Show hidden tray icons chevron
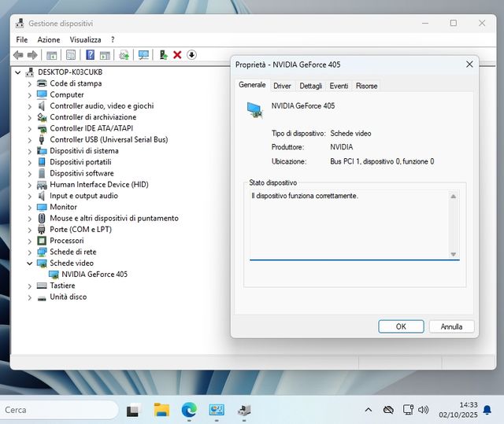Image resolution: width=504 pixels, height=424 pixels. click(369, 410)
